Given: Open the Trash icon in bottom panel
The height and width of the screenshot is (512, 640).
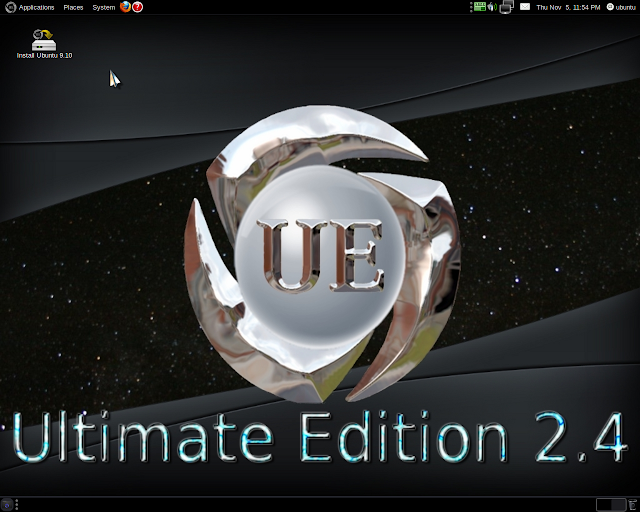Looking at the screenshot, I should tap(633, 505).
